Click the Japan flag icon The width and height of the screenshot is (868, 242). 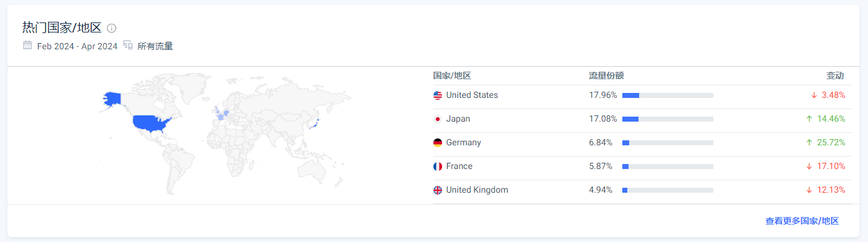tap(438, 119)
